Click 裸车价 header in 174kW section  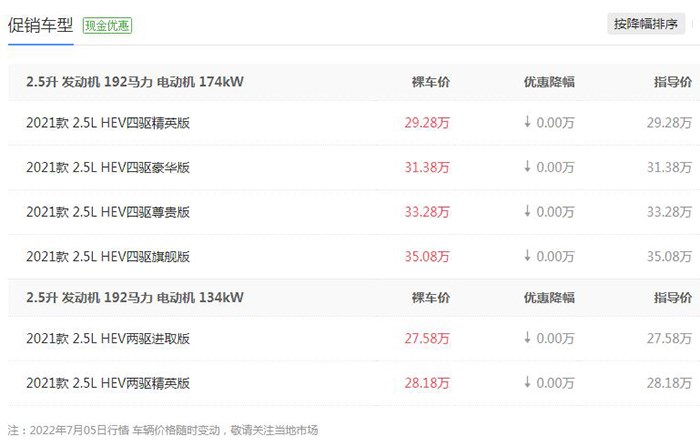(x=431, y=82)
